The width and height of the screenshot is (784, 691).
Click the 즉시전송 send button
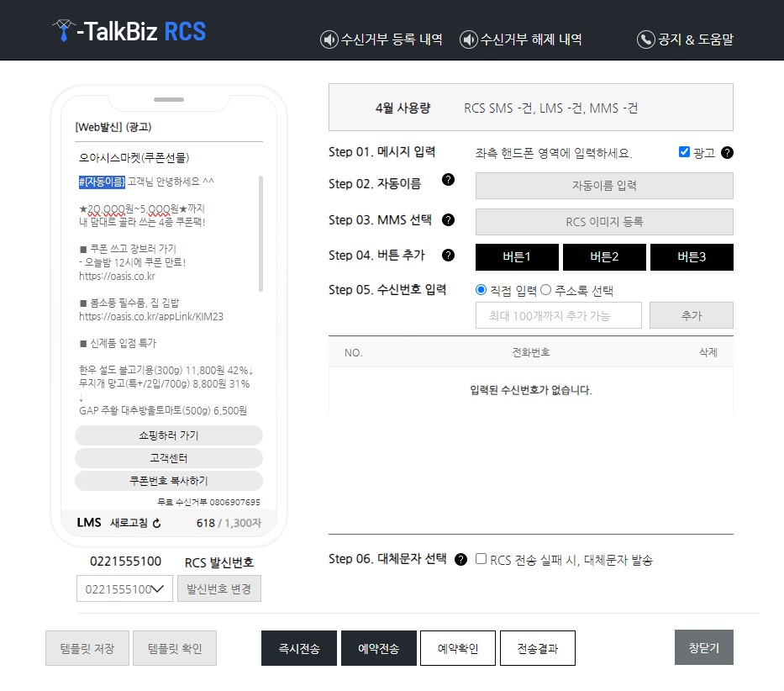[x=298, y=647]
